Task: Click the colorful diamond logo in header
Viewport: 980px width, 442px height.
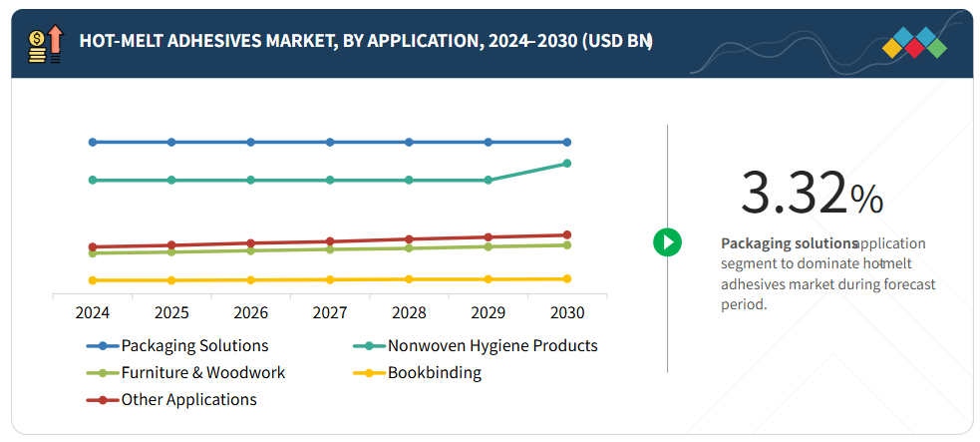Action: 913,44
